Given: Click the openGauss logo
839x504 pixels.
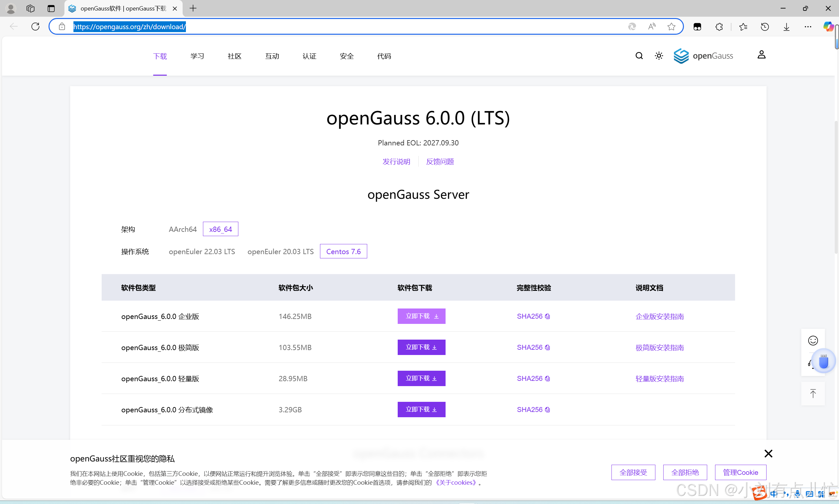Looking at the screenshot, I should (703, 55).
